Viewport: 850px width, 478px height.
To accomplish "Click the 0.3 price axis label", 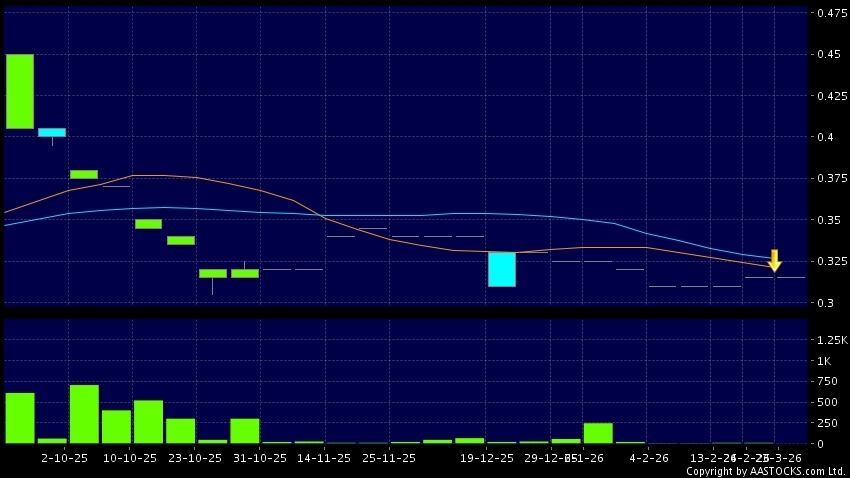I will [825, 303].
